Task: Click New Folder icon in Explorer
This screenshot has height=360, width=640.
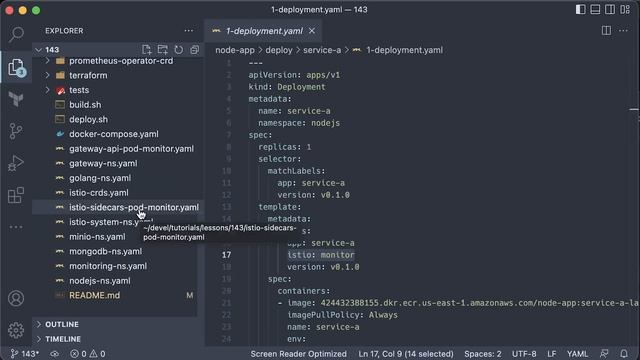Action: click(x=162, y=50)
